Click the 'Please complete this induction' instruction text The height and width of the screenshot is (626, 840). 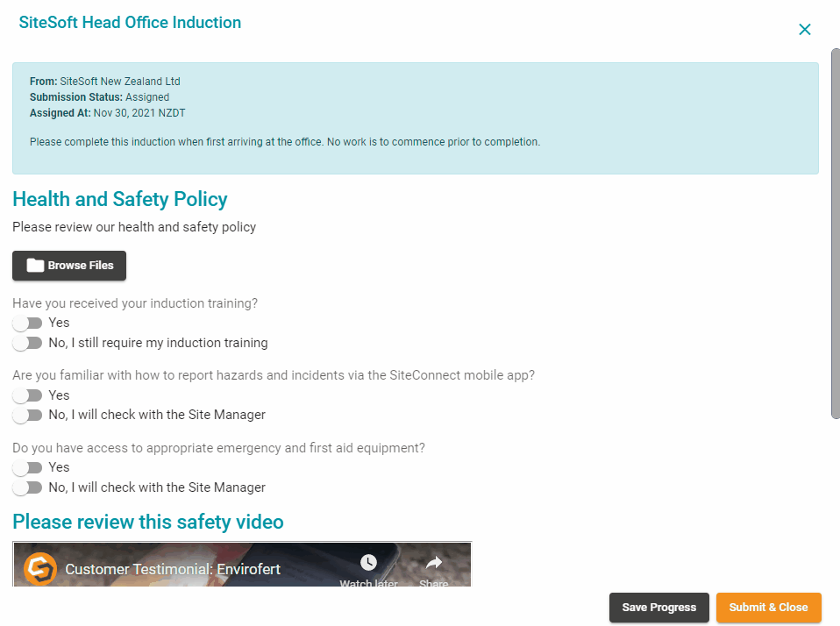click(x=285, y=142)
